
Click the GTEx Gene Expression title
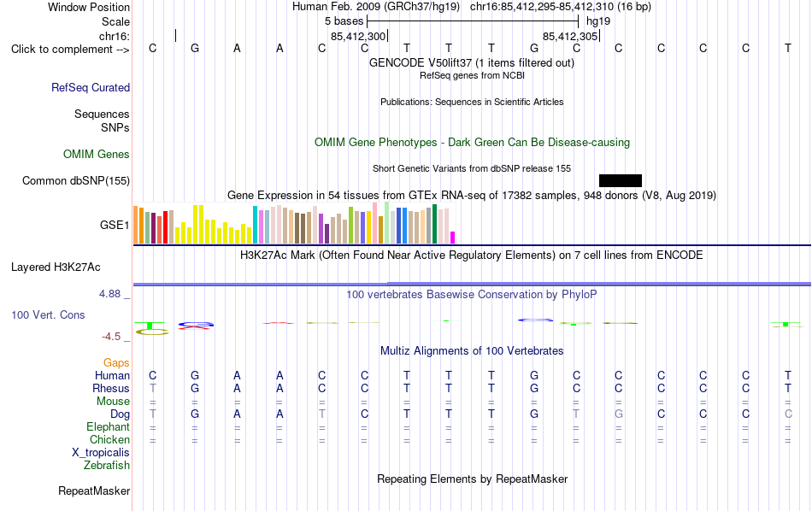[472, 195]
